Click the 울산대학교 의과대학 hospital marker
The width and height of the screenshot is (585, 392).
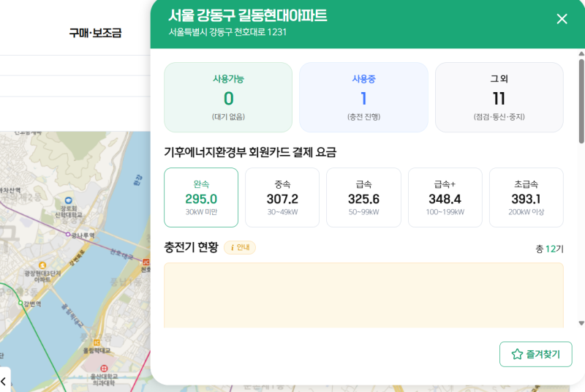pyautogui.click(x=104, y=369)
